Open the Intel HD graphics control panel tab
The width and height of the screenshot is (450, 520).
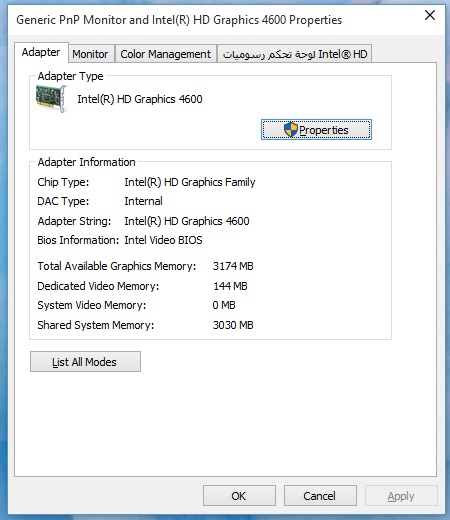point(295,54)
